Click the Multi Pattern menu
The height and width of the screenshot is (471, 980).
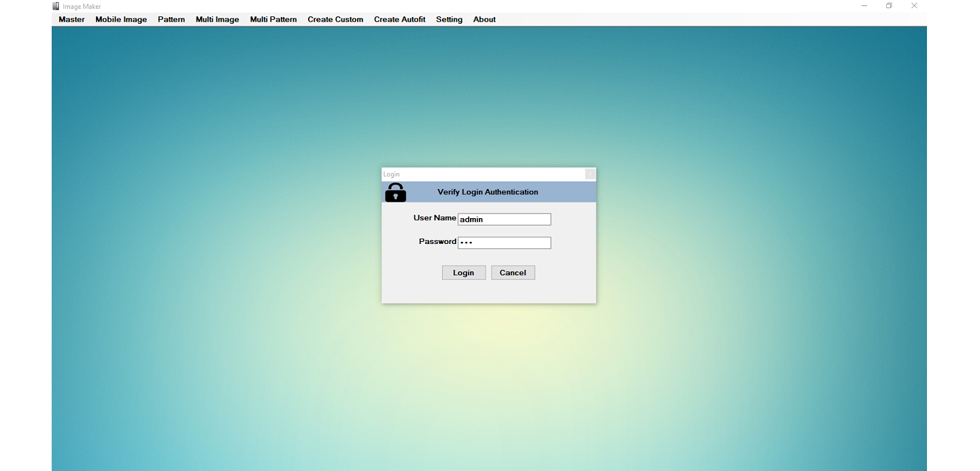[273, 20]
